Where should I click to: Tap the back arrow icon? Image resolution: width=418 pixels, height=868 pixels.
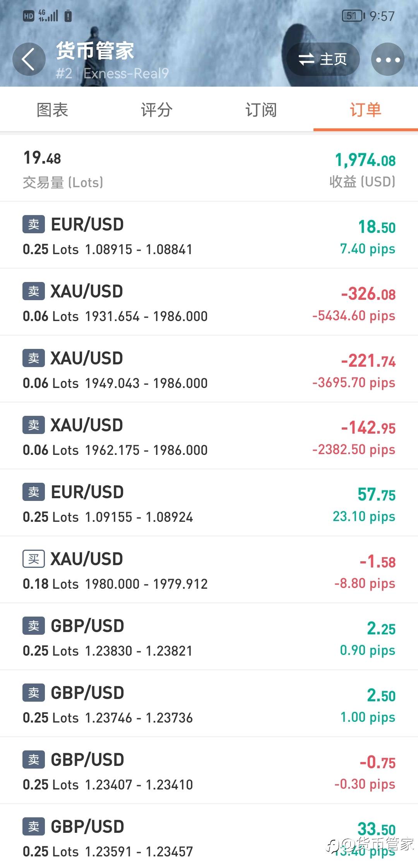pyautogui.click(x=29, y=59)
